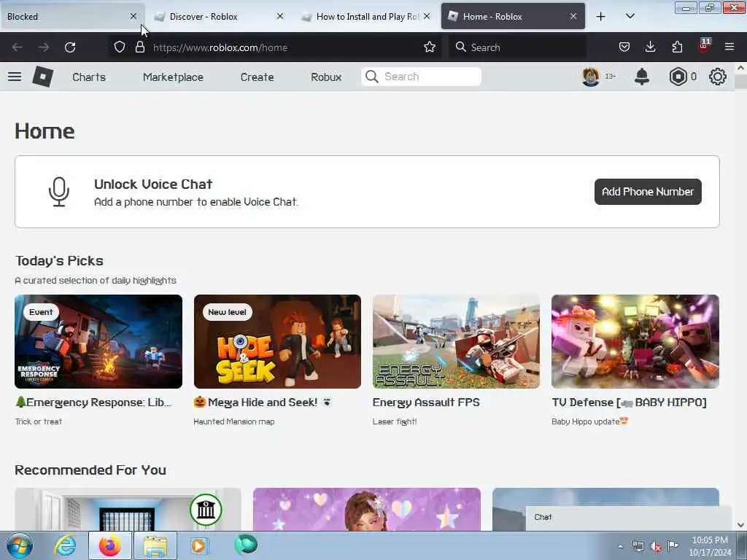
Task: Open the Pocket save icon
Action: coord(624,47)
